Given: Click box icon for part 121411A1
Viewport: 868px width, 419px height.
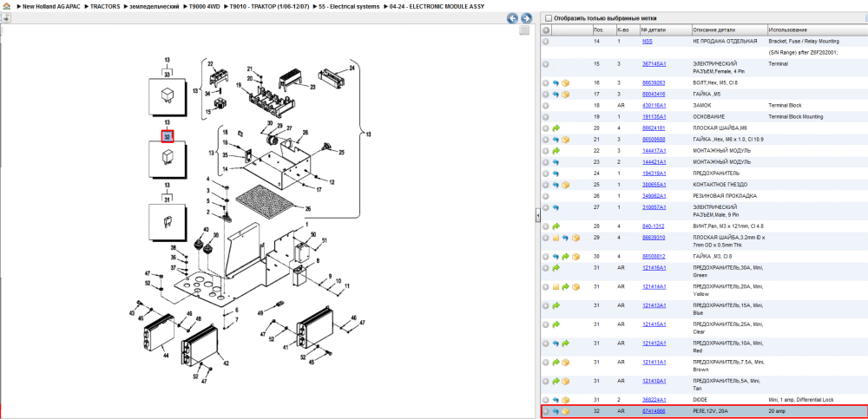Looking at the screenshot, I should [x=566, y=362].
